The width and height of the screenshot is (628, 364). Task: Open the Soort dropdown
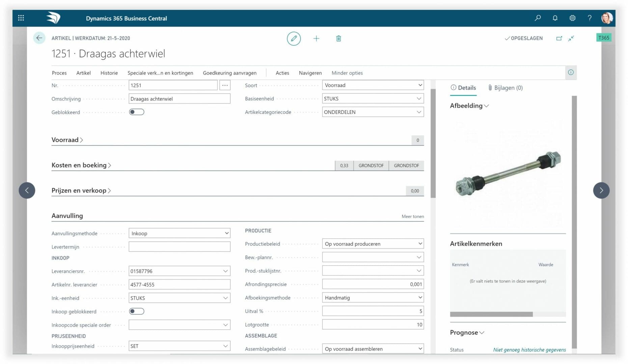pyautogui.click(x=373, y=85)
